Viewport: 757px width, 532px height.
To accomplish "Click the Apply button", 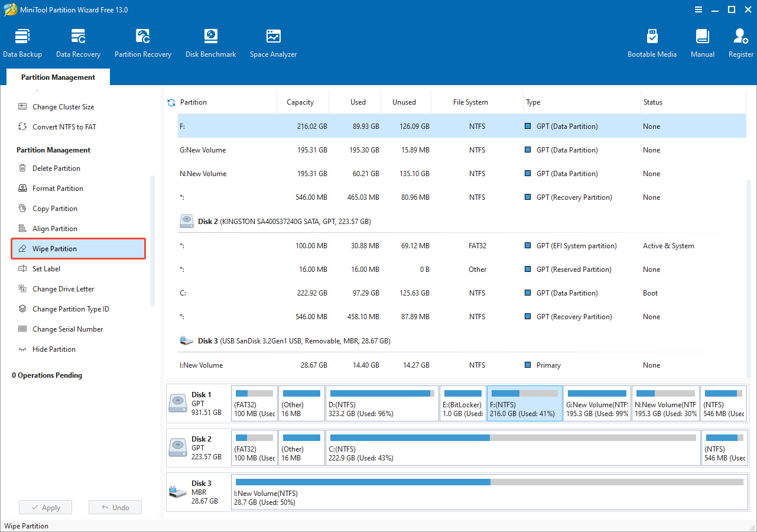I will point(46,507).
